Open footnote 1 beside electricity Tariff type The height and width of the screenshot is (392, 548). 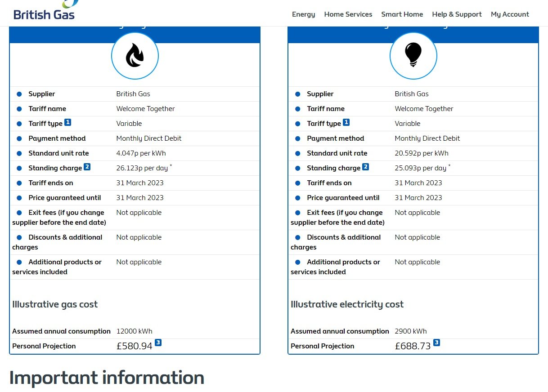[346, 122]
